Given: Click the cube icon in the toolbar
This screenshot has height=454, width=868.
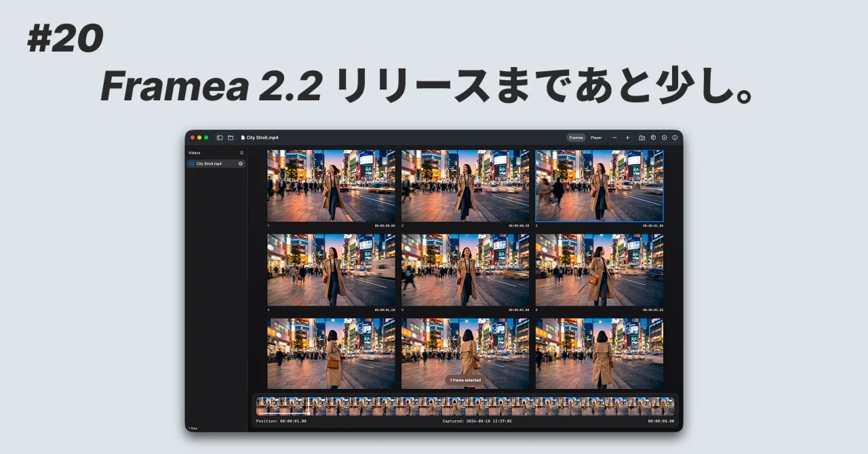Looking at the screenshot, I should [653, 138].
